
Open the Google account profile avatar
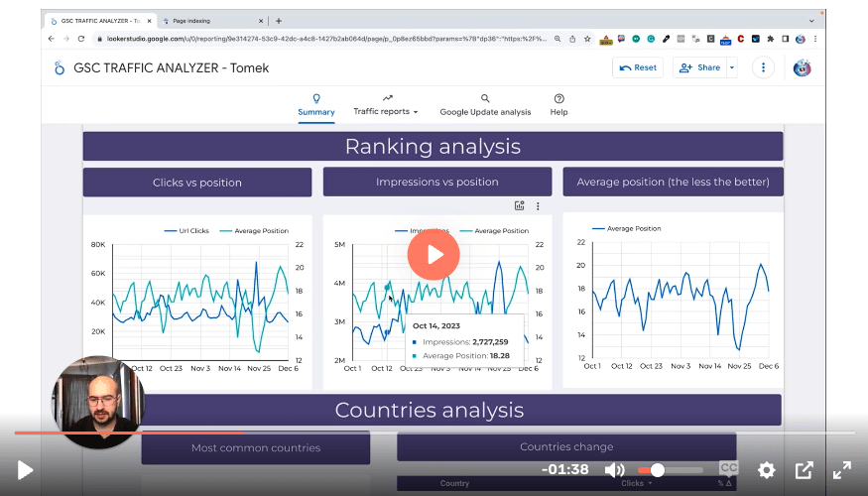click(802, 67)
